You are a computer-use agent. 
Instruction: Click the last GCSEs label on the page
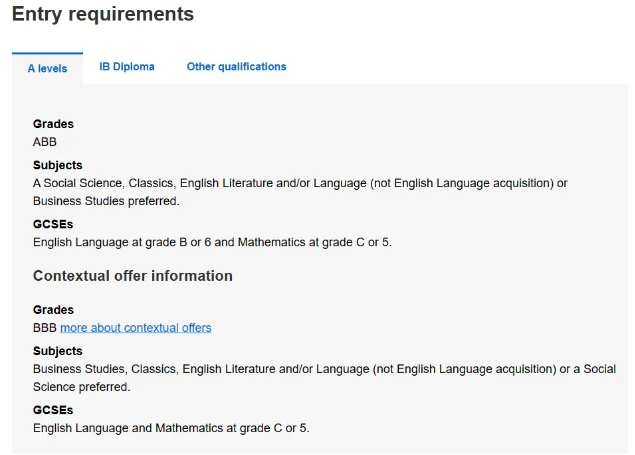(x=53, y=410)
